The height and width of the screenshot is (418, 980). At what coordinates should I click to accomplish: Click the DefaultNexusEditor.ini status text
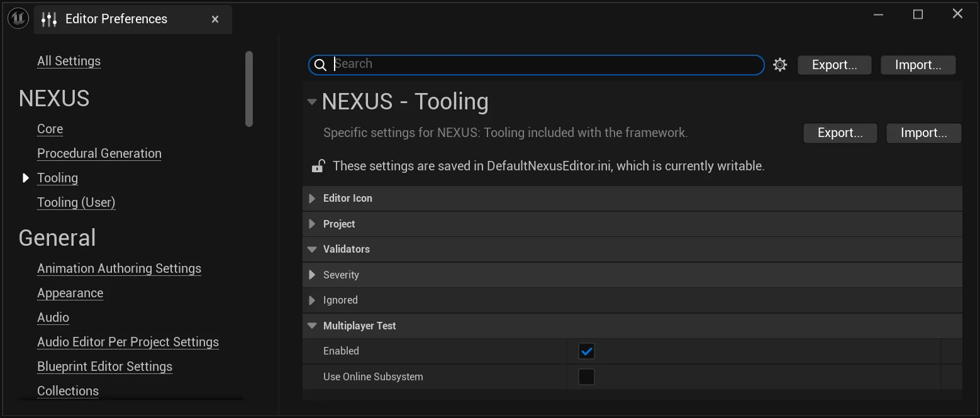[x=548, y=166]
